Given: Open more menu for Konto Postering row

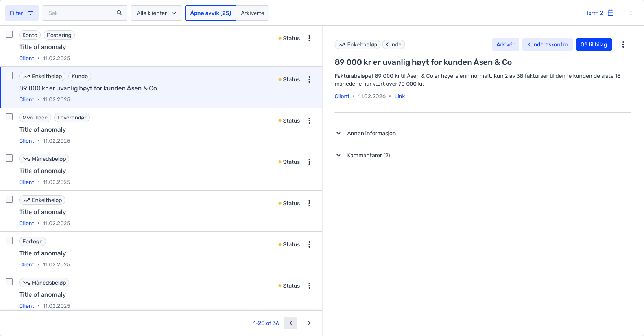Looking at the screenshot, I should 310,38.
